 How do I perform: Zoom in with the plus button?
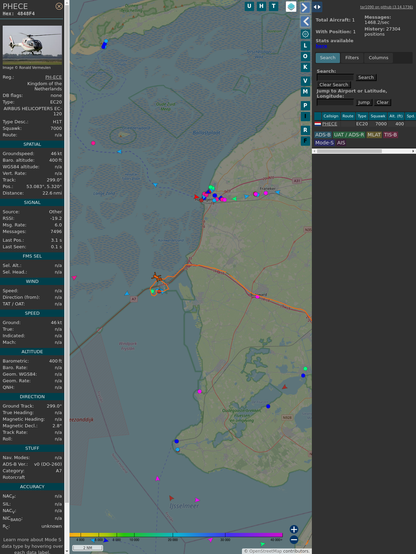[x=294, y=529]
